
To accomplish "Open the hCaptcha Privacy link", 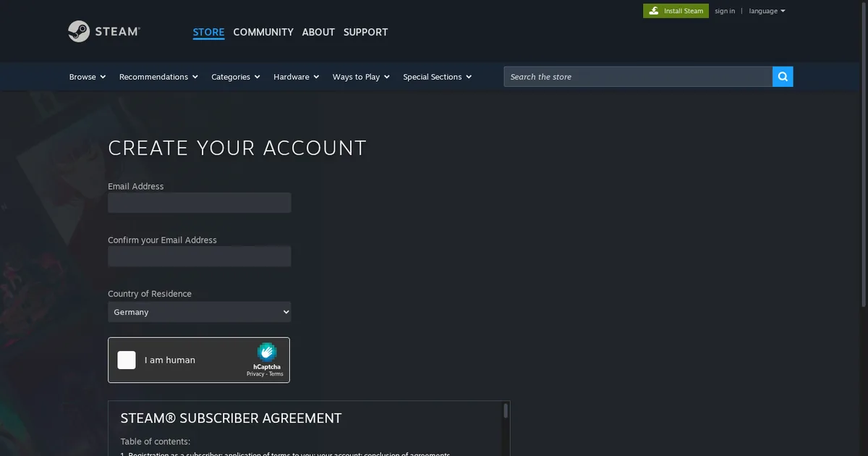I will (x=255, y=374).
